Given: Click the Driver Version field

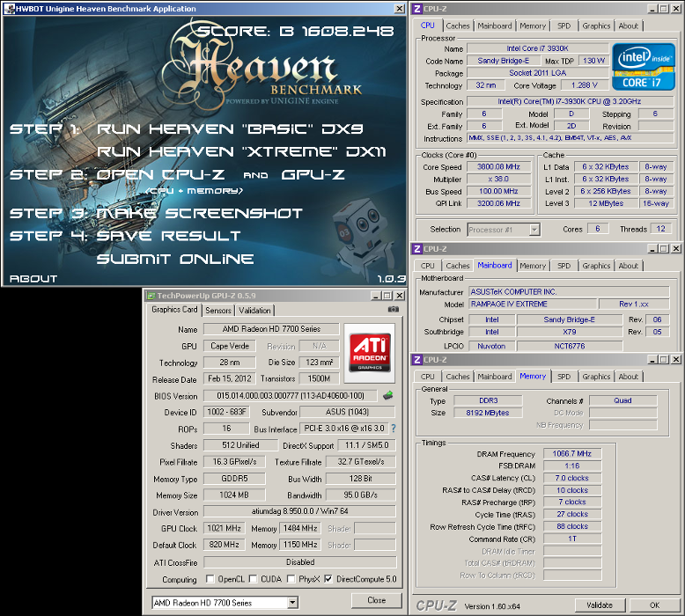Looking at the screenshot, I should (299, 511).
